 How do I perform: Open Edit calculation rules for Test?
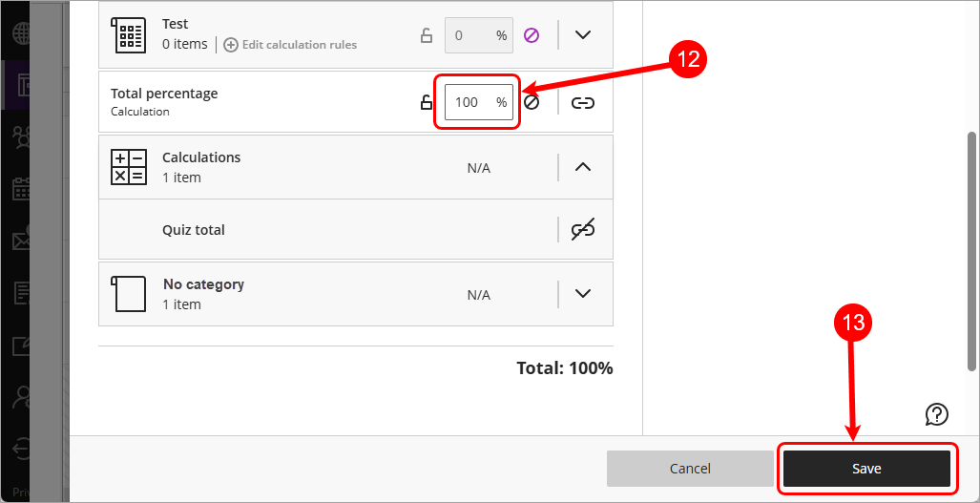point(290,44)
